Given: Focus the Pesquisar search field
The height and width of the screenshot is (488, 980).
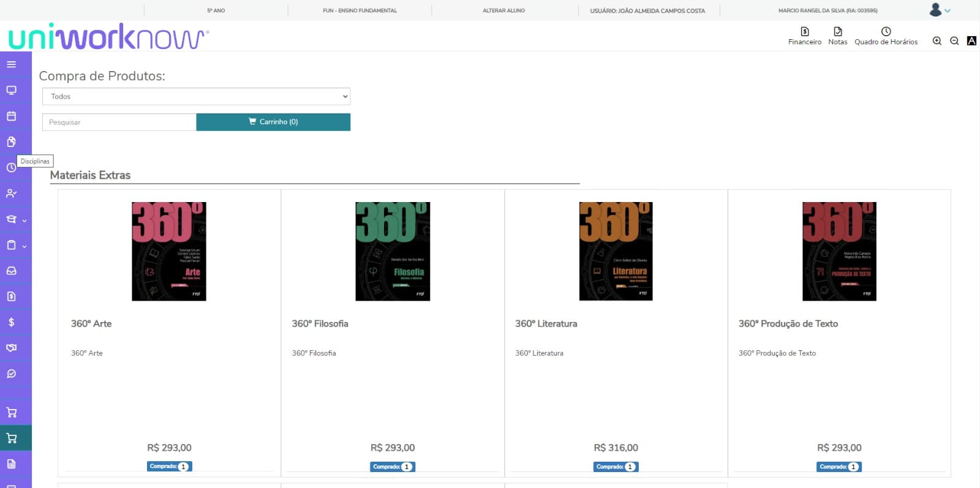Looking at the screenshot, I should 119,122.
